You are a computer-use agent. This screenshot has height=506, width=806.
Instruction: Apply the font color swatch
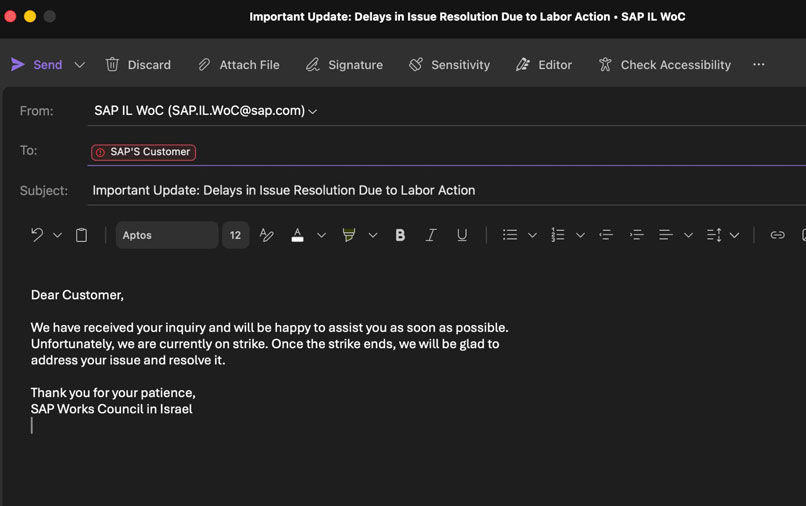coord(297,235)
